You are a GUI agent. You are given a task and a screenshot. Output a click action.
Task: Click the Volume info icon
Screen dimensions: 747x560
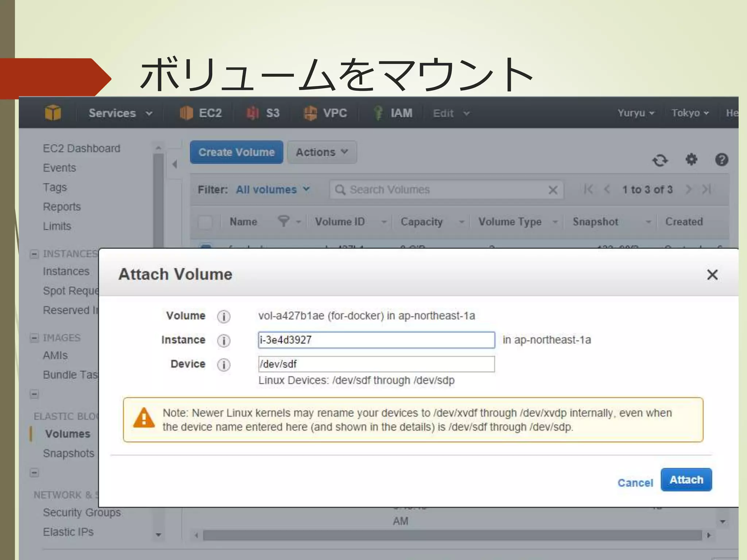click(x=224, y=316)
